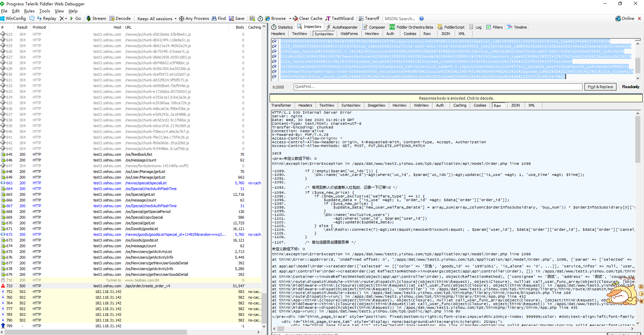Click the request SyntaxView vertical scrollbar
Screen dimensions: 644x335
coord(638,66)
